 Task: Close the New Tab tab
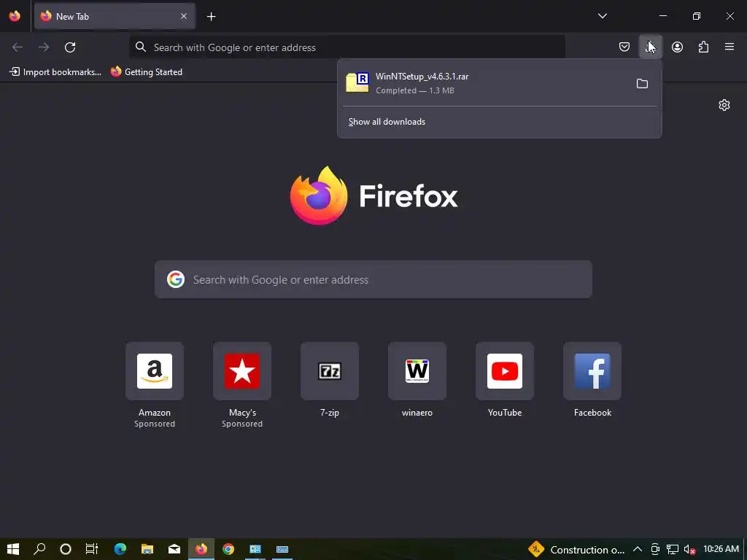click(184, 16)
